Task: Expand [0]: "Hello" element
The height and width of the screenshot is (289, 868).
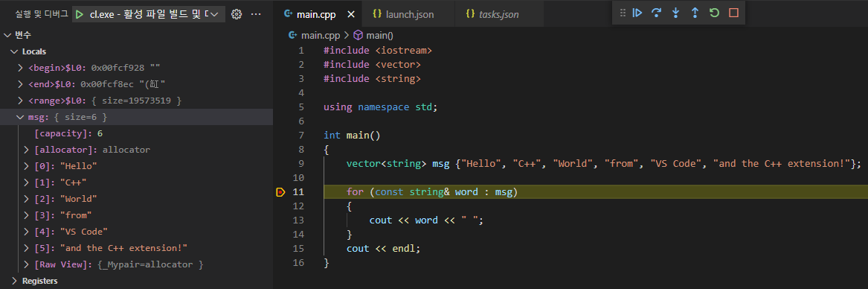Action: 27,166
